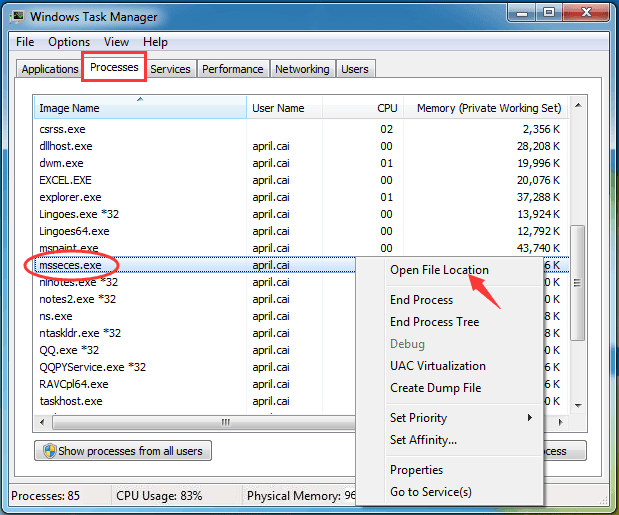The image size is (619, 515).
Task: Click CPU Usage: 83% in status bar
Action: tap(159, 496)
